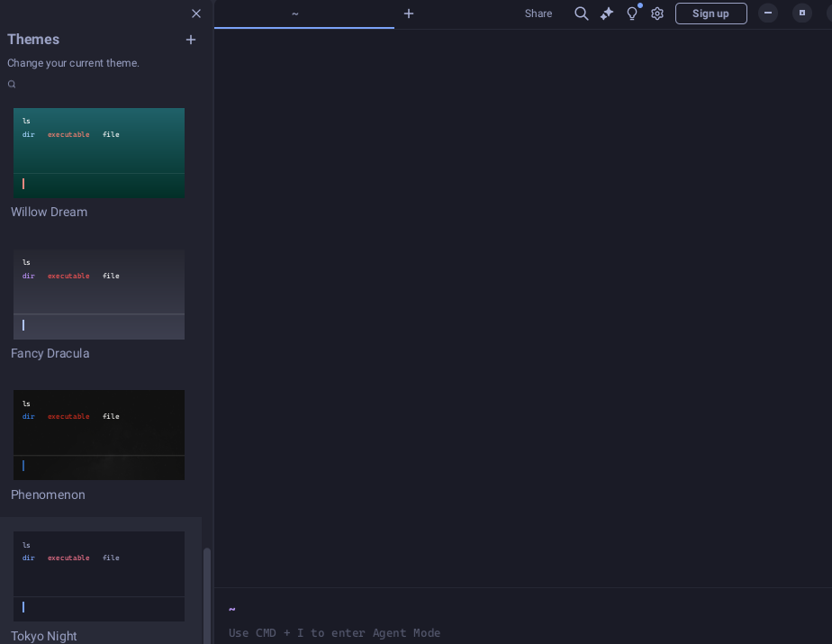The height and width of the screenshot is (644, 832).
Task: Click the Willow Dream label
Action: coord(50,212)
